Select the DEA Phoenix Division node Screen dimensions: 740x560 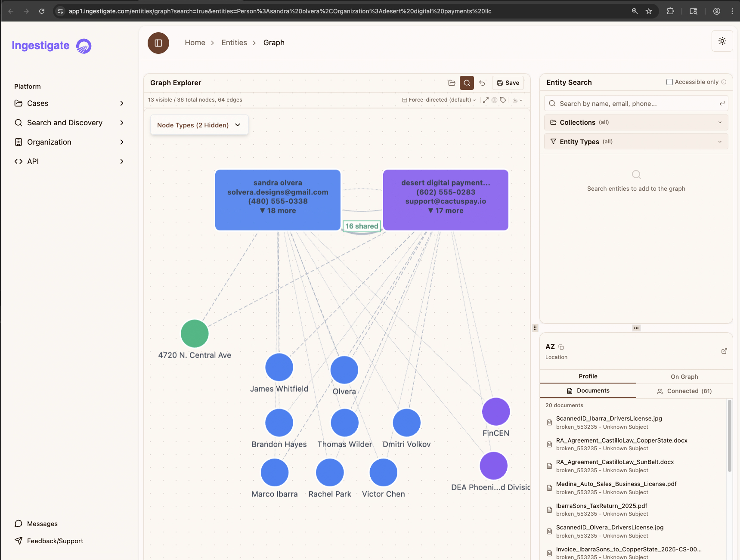tap(493, 466)
